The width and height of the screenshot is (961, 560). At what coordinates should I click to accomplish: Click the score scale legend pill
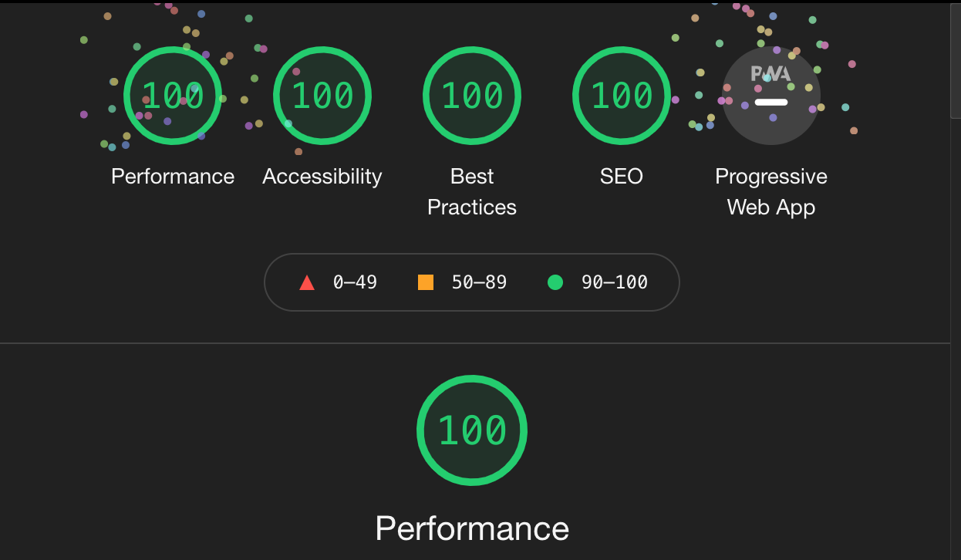[472, 282]
